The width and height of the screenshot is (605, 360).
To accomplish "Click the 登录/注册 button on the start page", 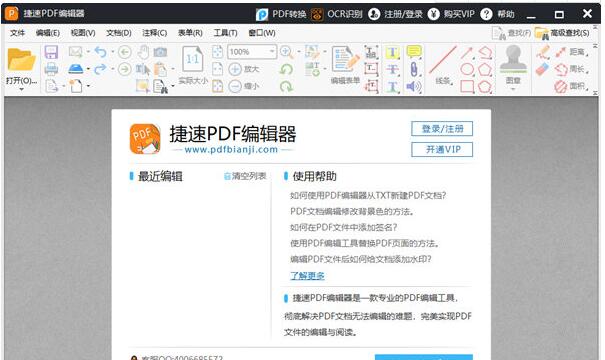I will point(442,129).
